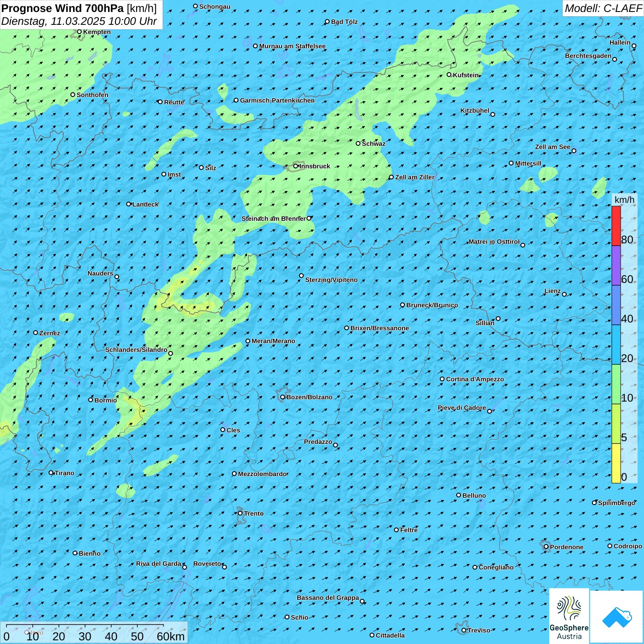Click the 'Murnau am Staffelsee' label
The width and height of the screenshot is (644, 644).
[x=292, y=46]
